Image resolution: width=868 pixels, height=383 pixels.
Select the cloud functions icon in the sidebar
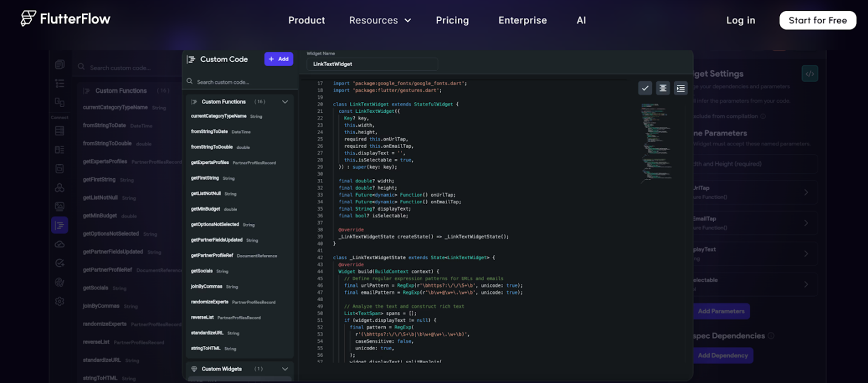(x=60, y=244)
